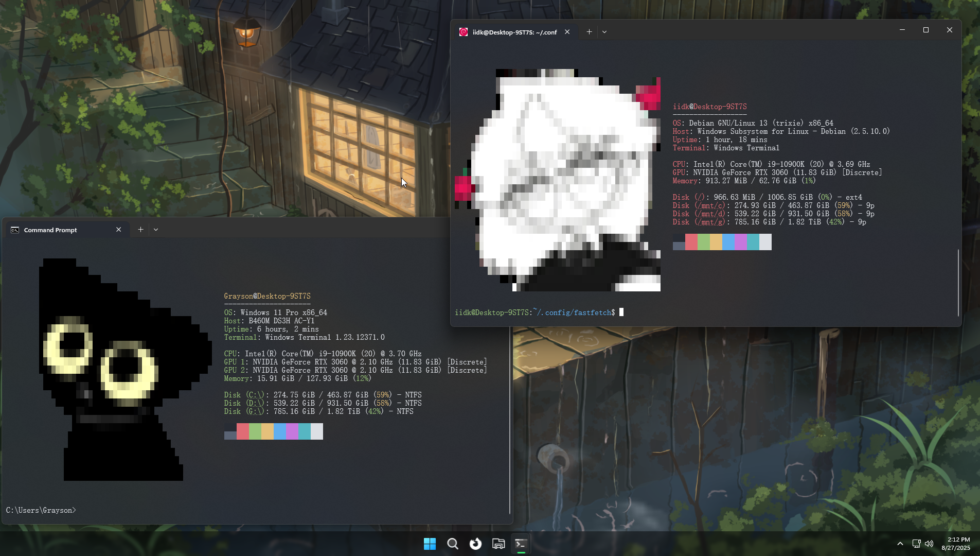Click the Terminal taskbar icon
Image resolution: width=980 pixels, height=556 pixels.
click(521, 544)
